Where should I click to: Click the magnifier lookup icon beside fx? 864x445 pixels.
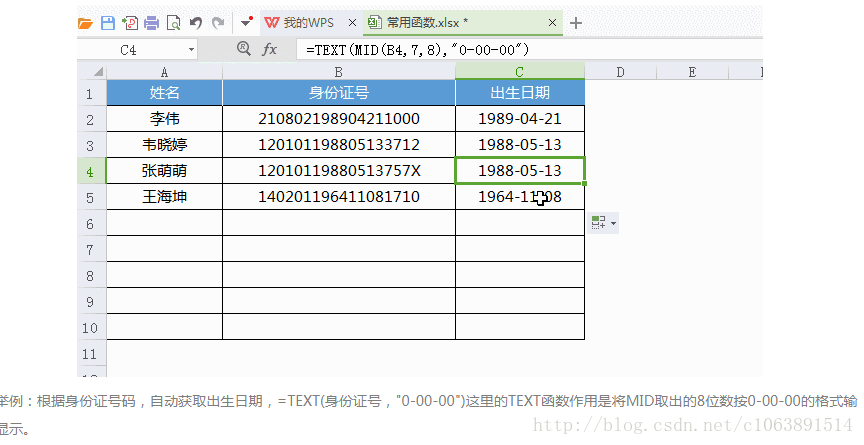click(244, 48)
